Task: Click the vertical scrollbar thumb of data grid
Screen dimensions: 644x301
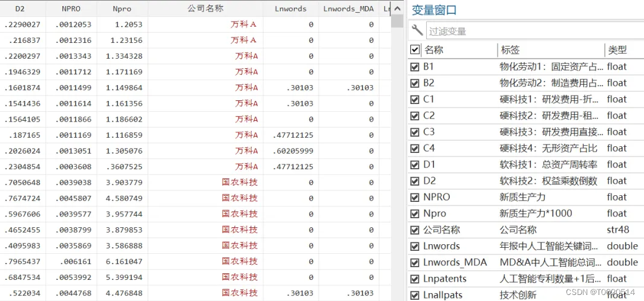Action: (x=397, y=21)
